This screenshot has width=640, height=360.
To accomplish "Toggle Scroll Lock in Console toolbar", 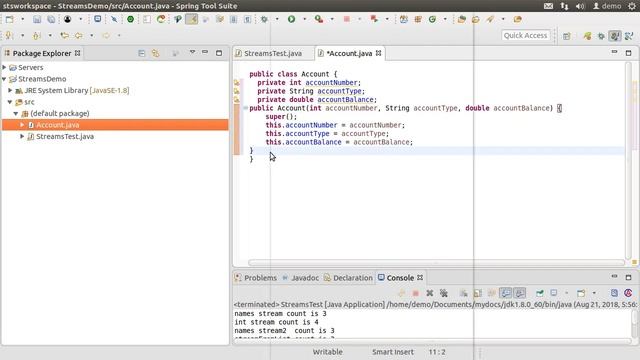I will [478, 293].
